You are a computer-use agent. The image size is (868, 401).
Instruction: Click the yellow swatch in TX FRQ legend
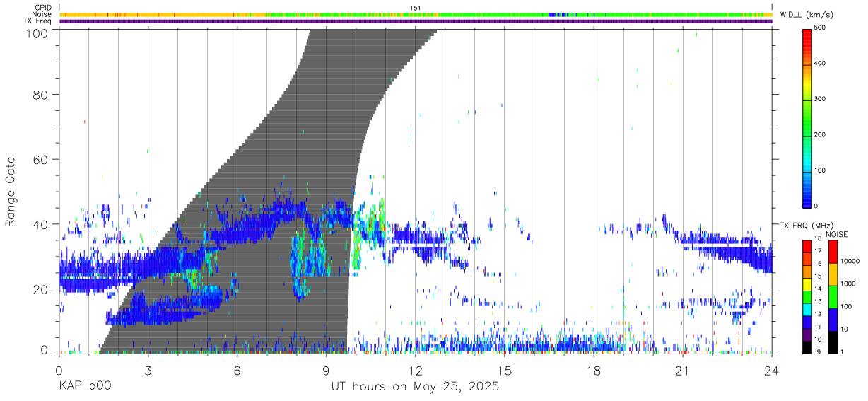[807, 283]
